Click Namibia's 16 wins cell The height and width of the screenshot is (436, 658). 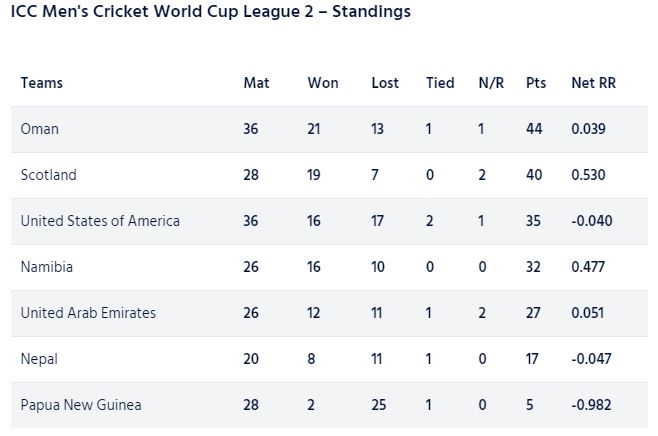[x=313, y=267]
